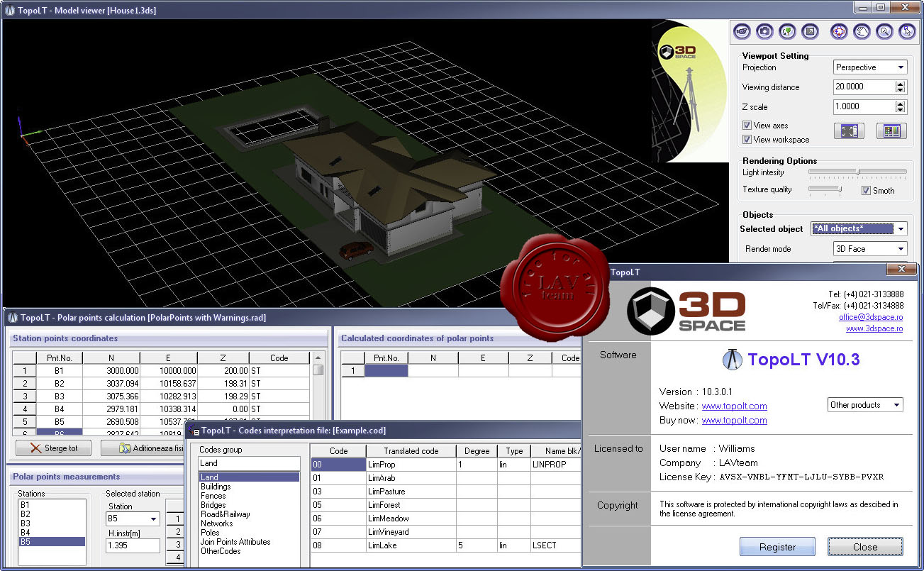The height and width of the screenshot is (571, 924).
Task: Click the LimProp translated code cell
Action: [x=411, y=465]
